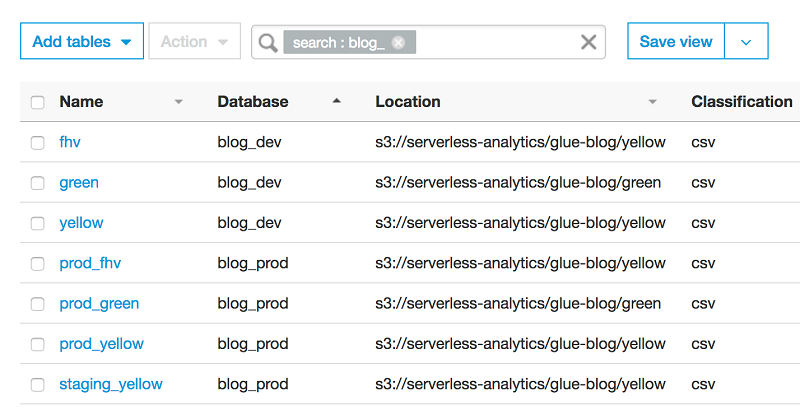Click the search magnifier icon

pyautogui.click(x=268, y=42)
